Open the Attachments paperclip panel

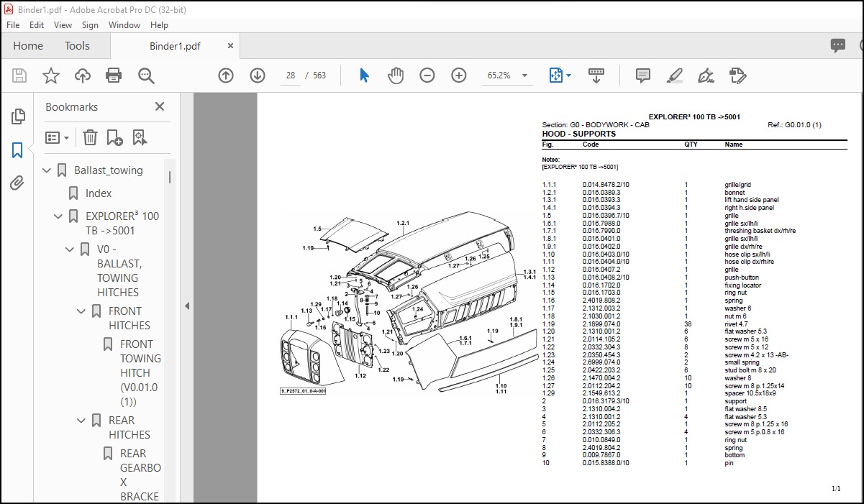[18, 183]
